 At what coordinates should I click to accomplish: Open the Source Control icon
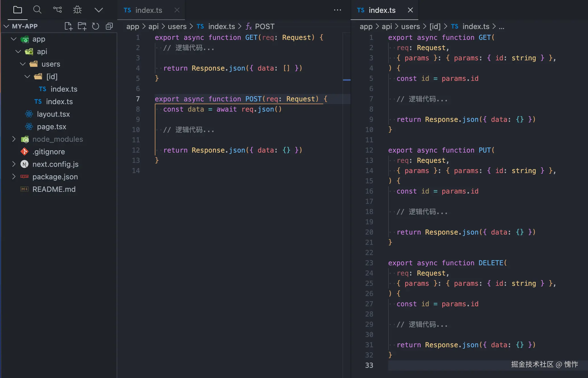pyautogui.click(x=57, y=10)
